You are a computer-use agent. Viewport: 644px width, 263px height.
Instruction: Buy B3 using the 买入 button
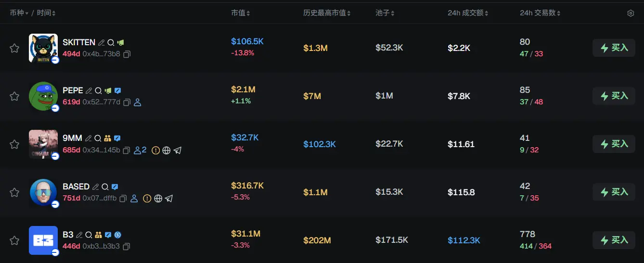click(x=614, y=240)
